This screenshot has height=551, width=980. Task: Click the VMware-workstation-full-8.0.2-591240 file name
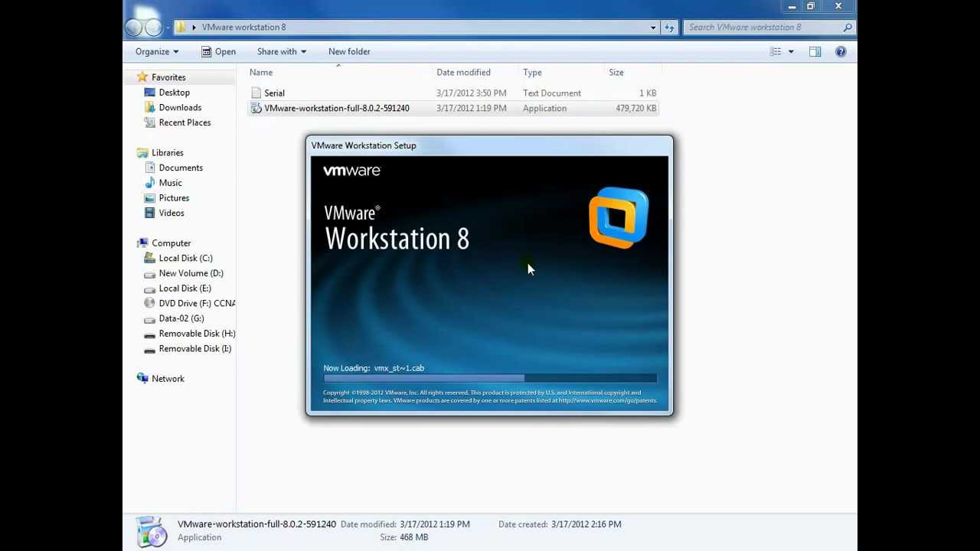pyautogui.click(x=337, y=109)
